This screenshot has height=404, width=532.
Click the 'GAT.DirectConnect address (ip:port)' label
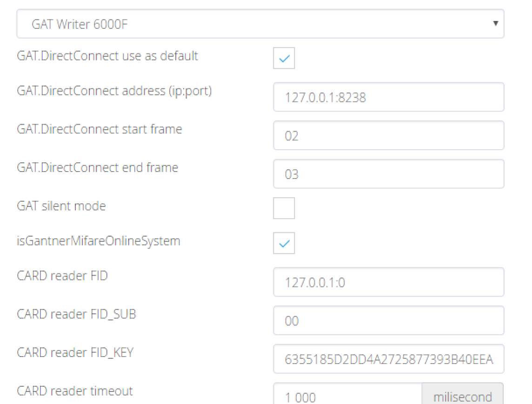114,91
